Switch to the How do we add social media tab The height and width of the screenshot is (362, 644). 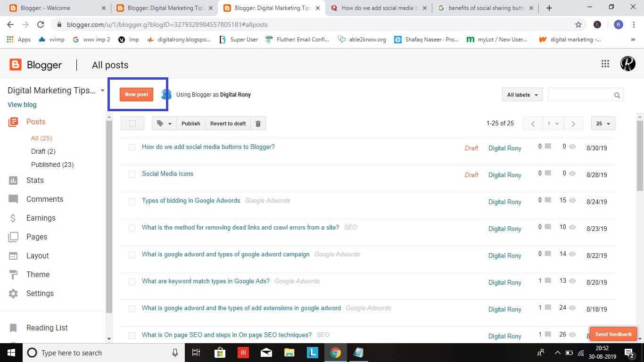pyautogui.click(x=377, y=8)
